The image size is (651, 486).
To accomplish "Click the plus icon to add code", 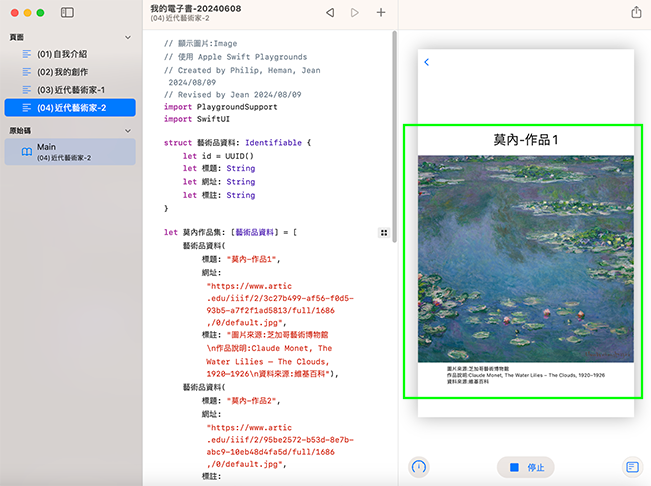I will tap(381, 13).
